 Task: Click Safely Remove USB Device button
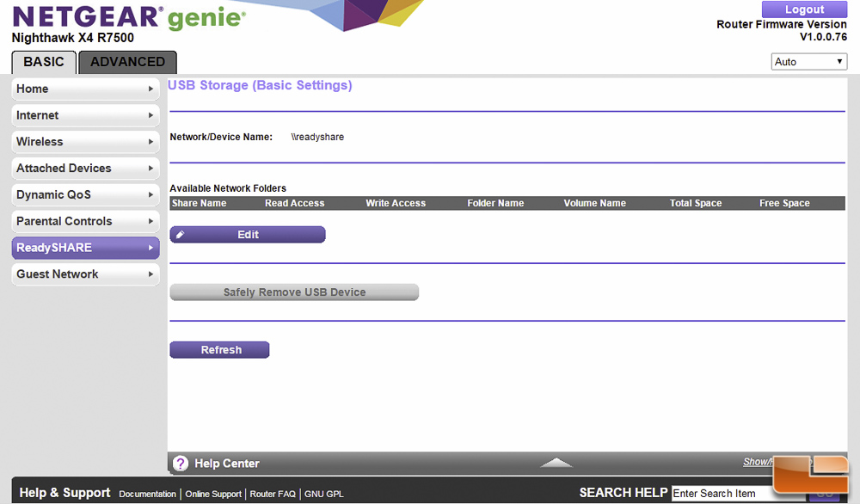(294, 292)
